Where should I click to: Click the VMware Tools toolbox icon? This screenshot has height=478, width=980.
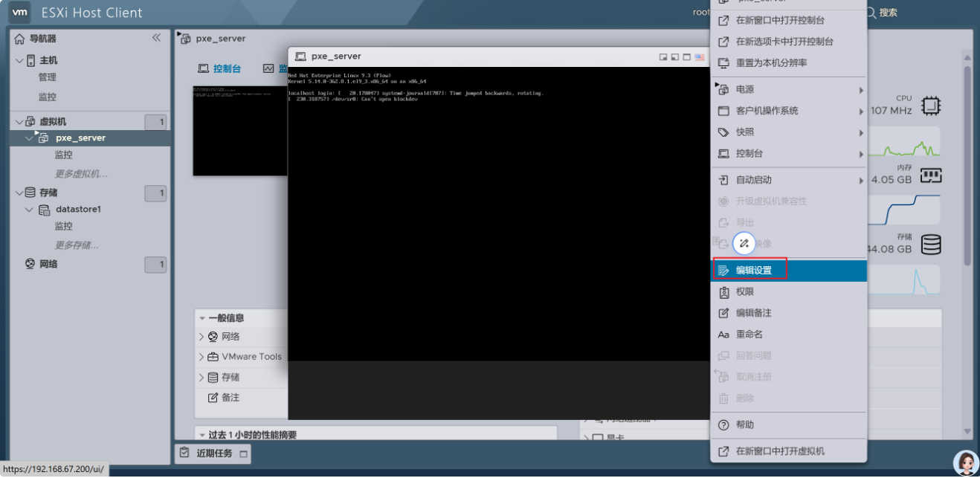(x=213, y=357)
